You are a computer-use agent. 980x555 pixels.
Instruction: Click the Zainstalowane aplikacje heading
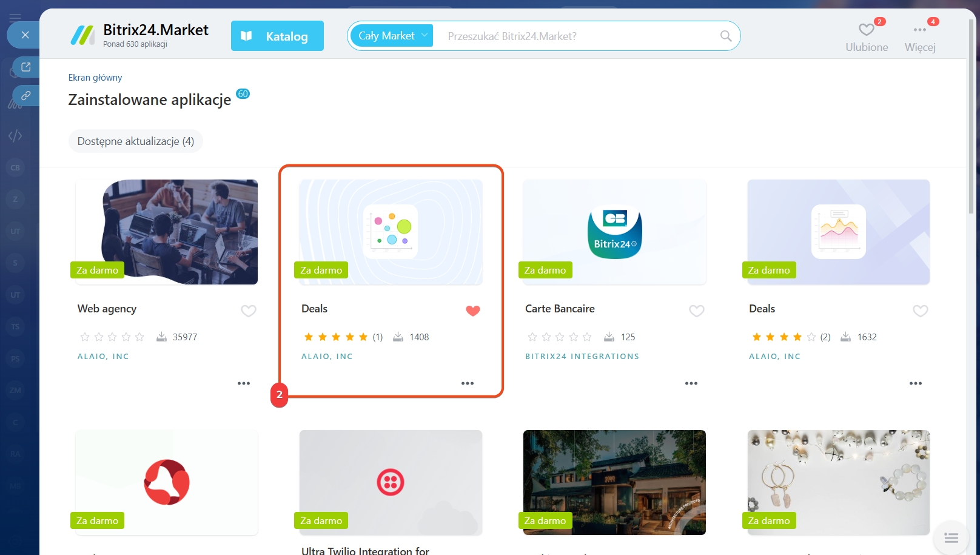[150, 99]
